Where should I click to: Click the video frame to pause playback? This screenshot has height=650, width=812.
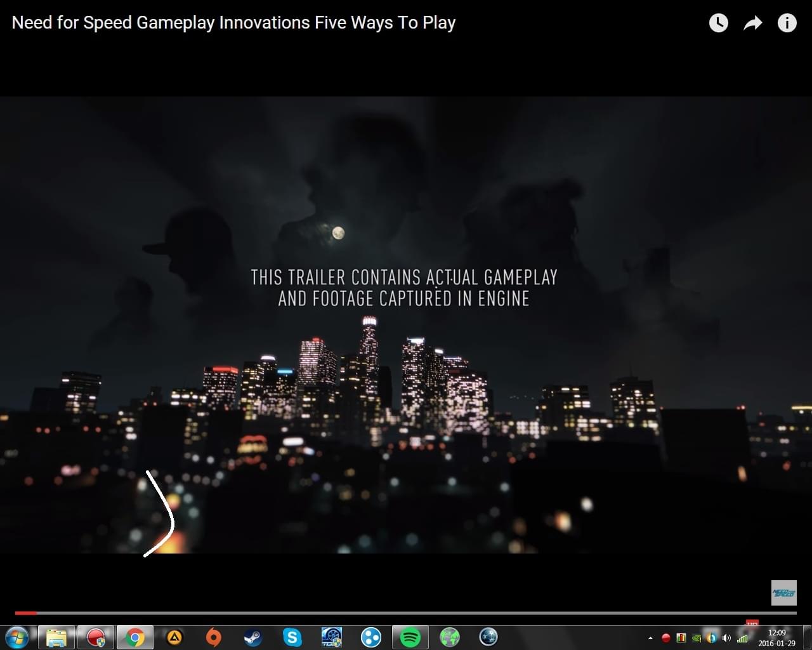(406, 325)
